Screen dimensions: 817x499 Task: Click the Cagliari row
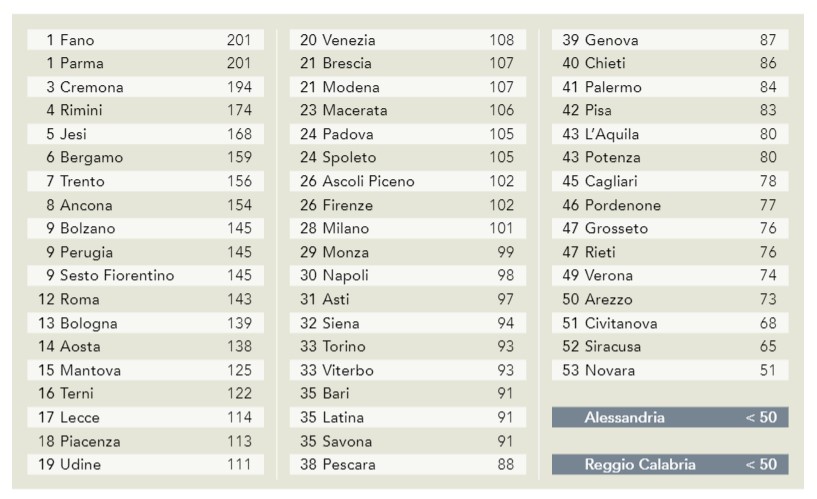point(669,181)
